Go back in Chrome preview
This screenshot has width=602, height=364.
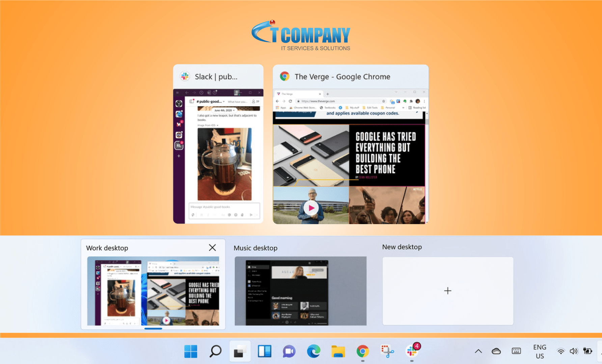point(277,101)
